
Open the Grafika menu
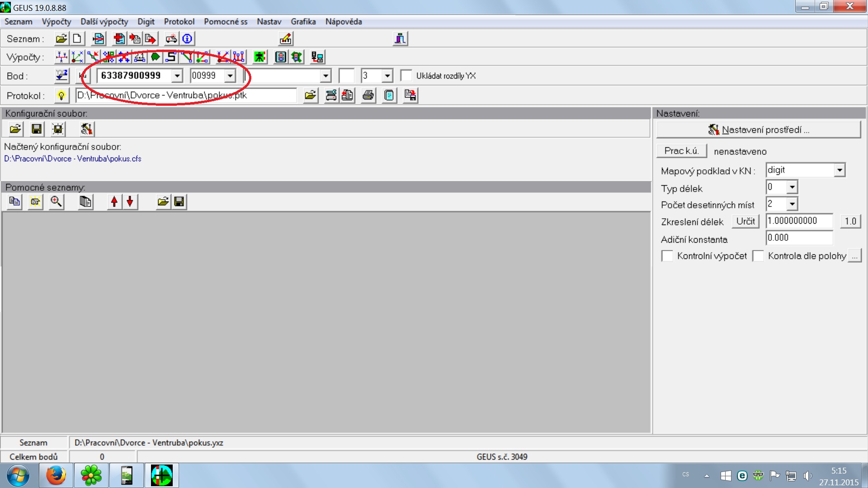click(x=303, y=22)
